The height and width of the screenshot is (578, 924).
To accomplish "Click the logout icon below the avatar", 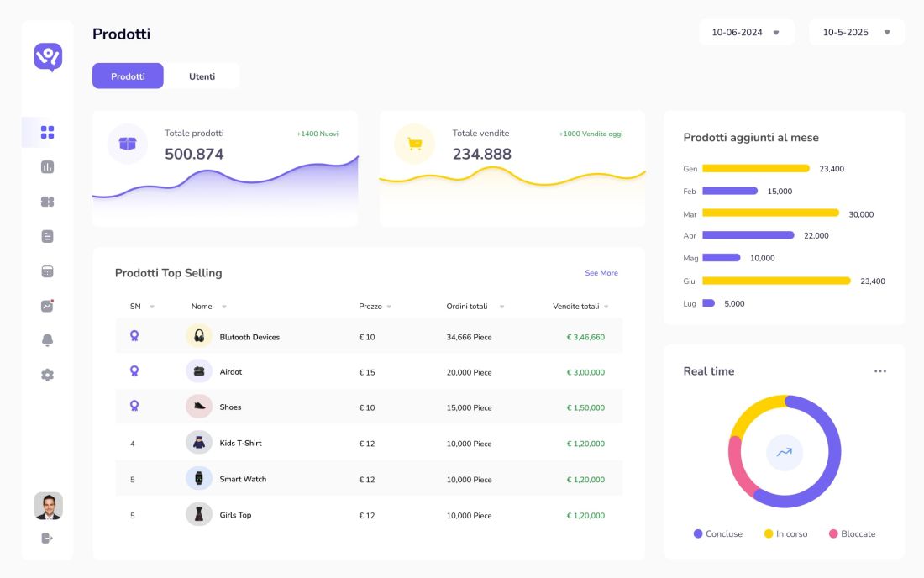I will [47, 538].
